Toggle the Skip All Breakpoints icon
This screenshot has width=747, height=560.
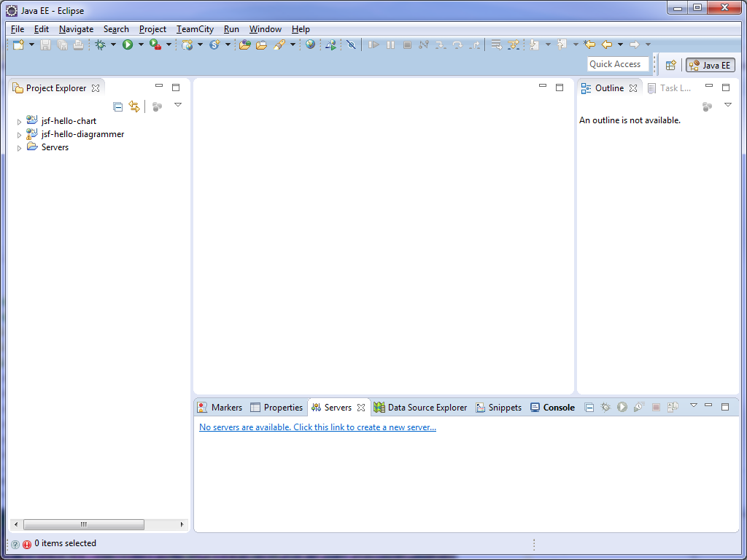click(x=351, y=45)
